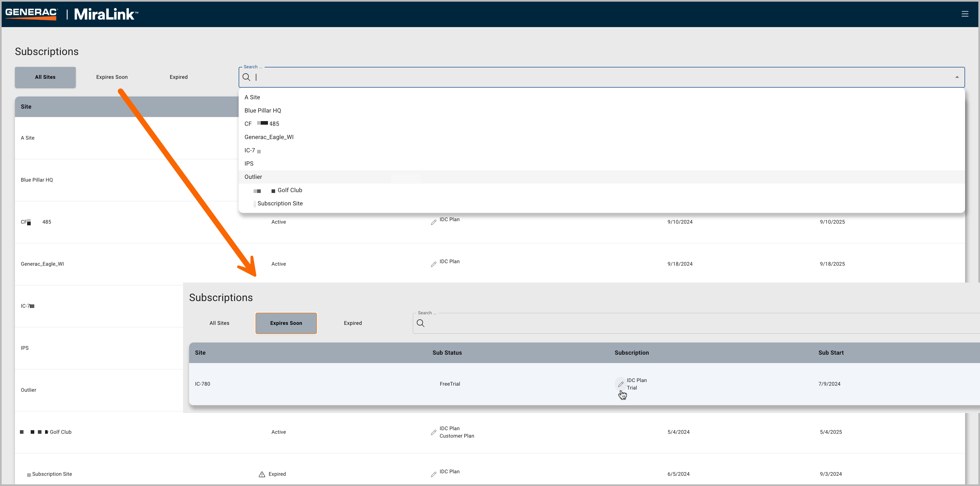Image resolution: width=980 pixels, height=486 pixels.
Task: Choose the IC-7 entry from dropdown list
Action: tap(601, 151)
